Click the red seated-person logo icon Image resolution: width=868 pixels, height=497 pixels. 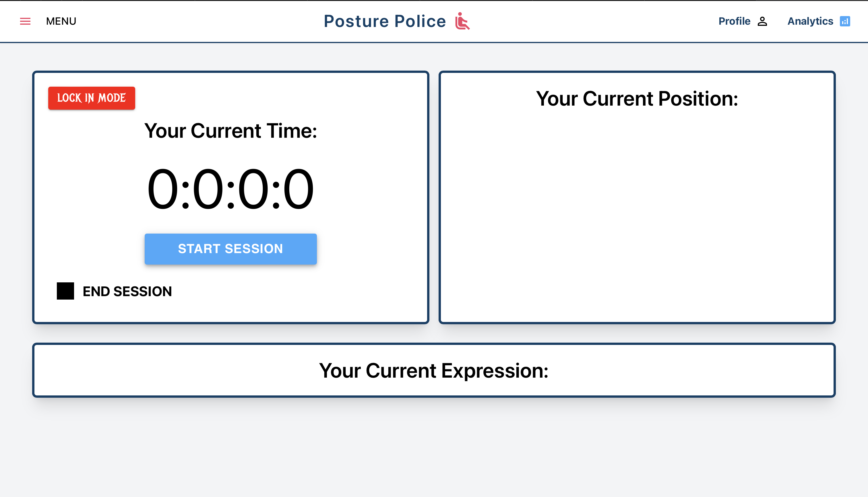point(462,21)
